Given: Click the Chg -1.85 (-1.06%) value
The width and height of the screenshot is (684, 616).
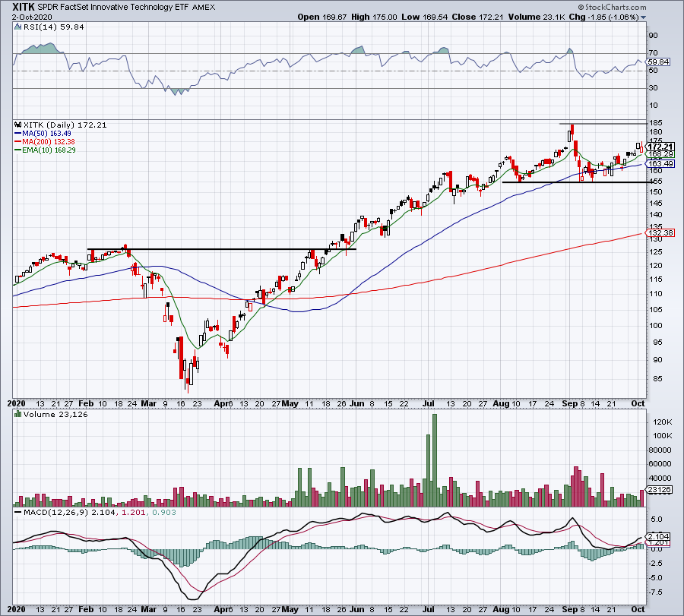Looking at the screenshot, I should [603, 17].
